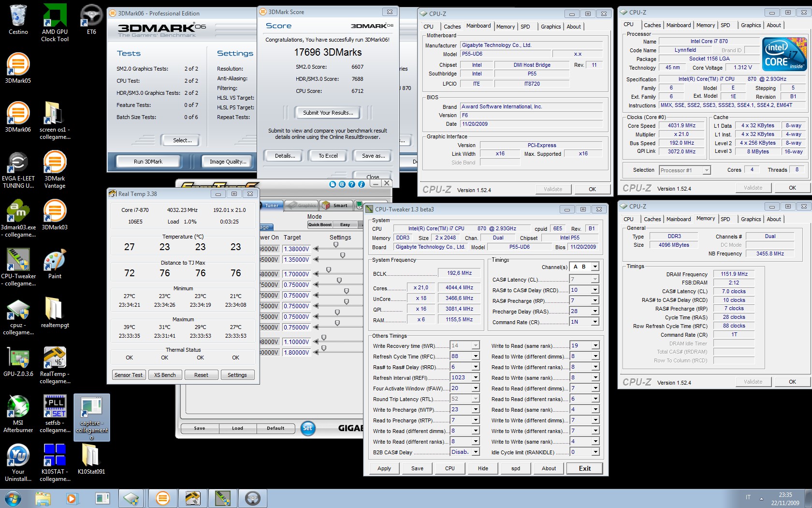
Task: Select Quick Boost mode in EasyTune6
Action: 320,224
